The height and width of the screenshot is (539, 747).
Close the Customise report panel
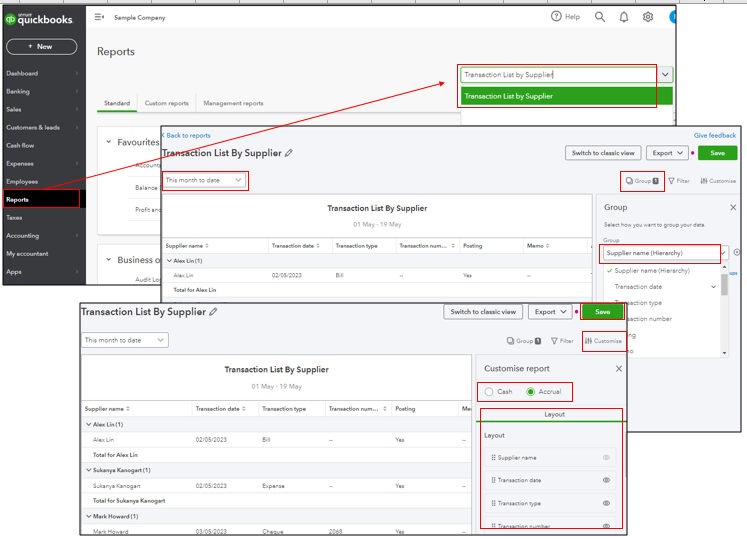pyautogui.click(x=618, y=368)
